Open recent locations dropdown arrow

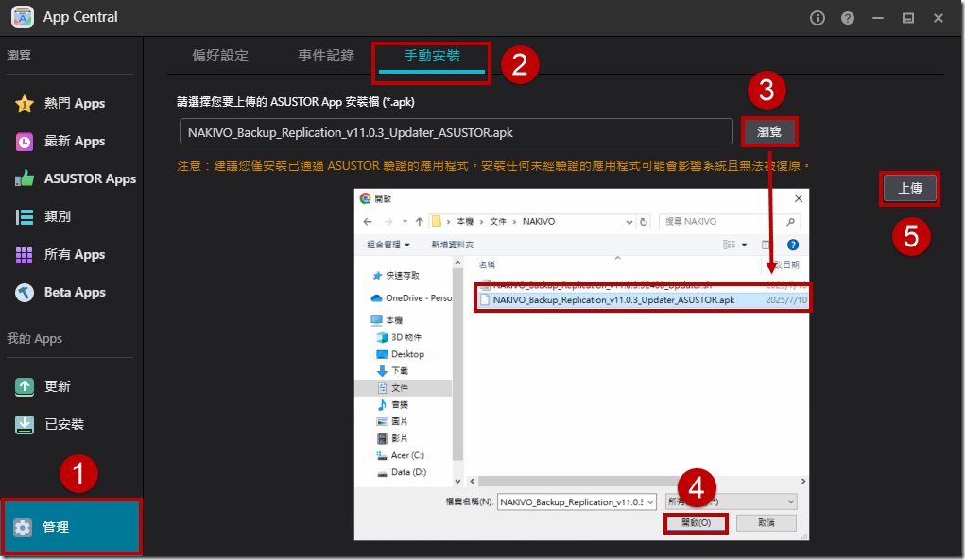[x=405, y=221]
